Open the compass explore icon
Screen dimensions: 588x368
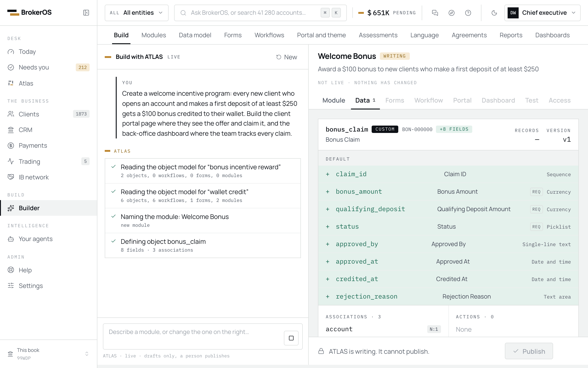[451, 13]
